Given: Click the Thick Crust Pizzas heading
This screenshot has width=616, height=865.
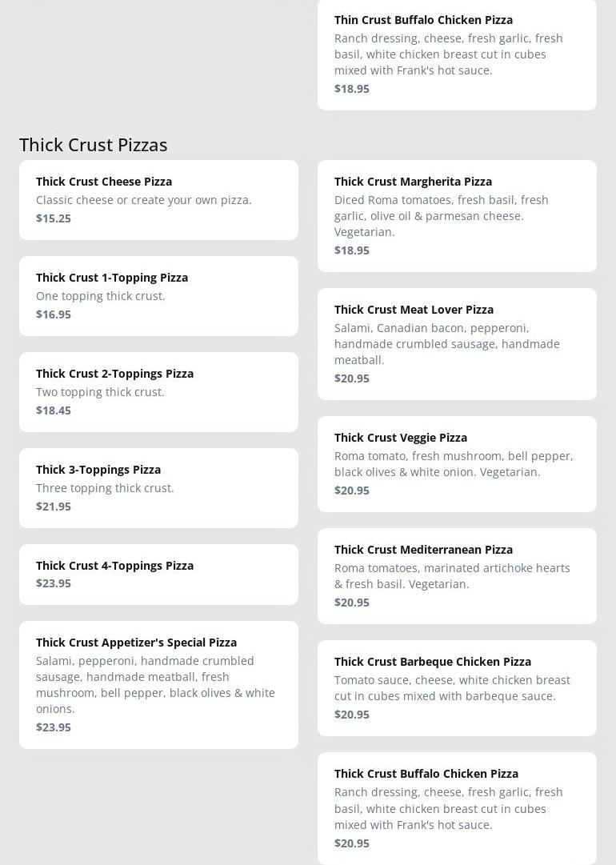Looking at the screenshot, I should (x=94, y=145).
